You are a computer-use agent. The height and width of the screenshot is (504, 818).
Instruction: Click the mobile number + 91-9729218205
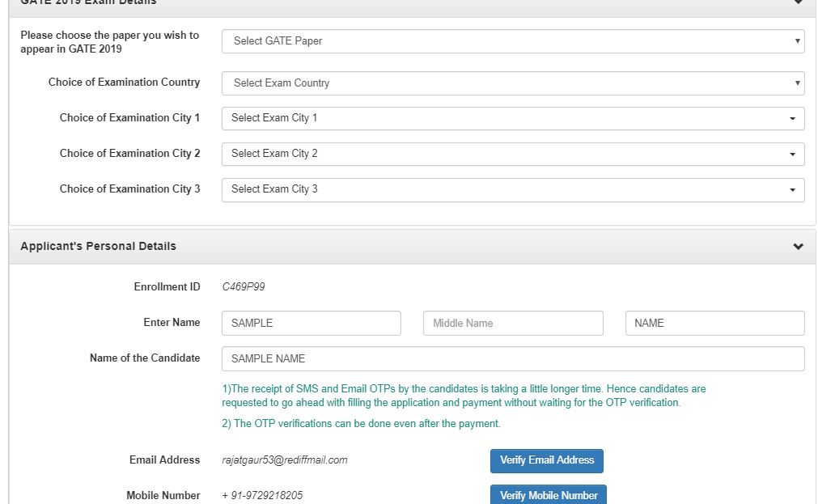point(262,495)
